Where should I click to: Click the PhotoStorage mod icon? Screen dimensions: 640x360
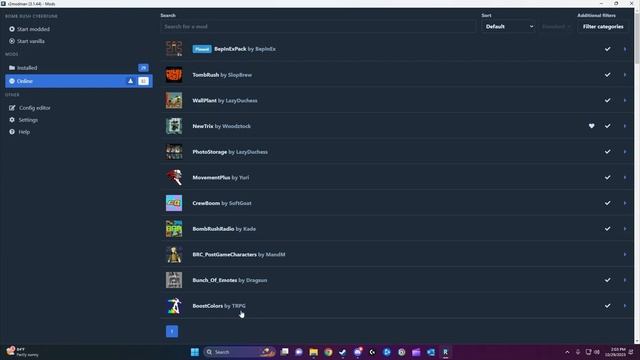tap(174, 152)
